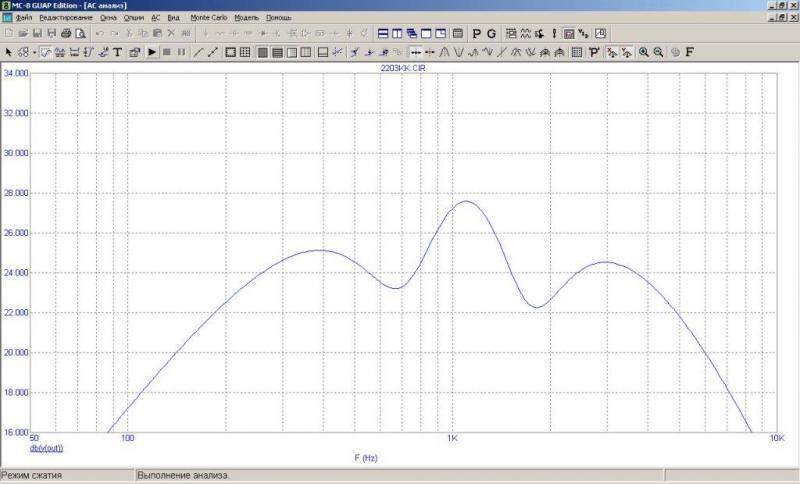Click the 34.000 y-axis value
This screenshot has height=484, width=800.
point(16,73)
